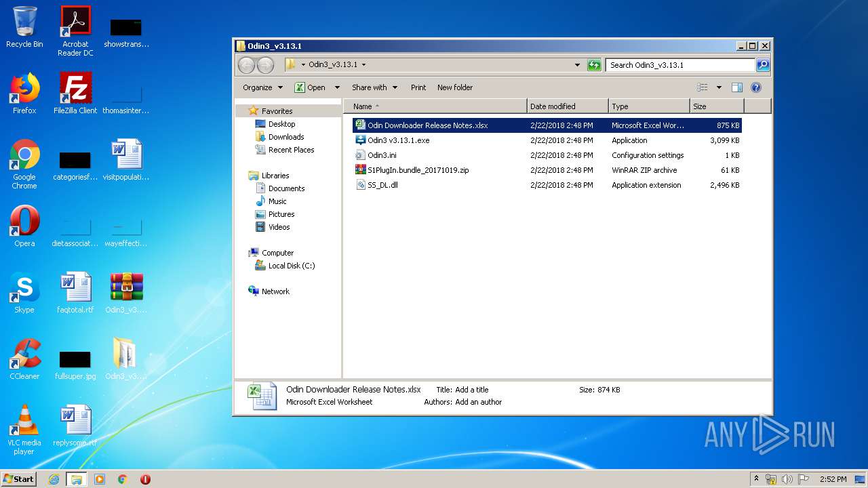Screen dimensions: 868x488
Task: Click the Search Odin3_v3.13.1 input field
Action: click(679, 65)
